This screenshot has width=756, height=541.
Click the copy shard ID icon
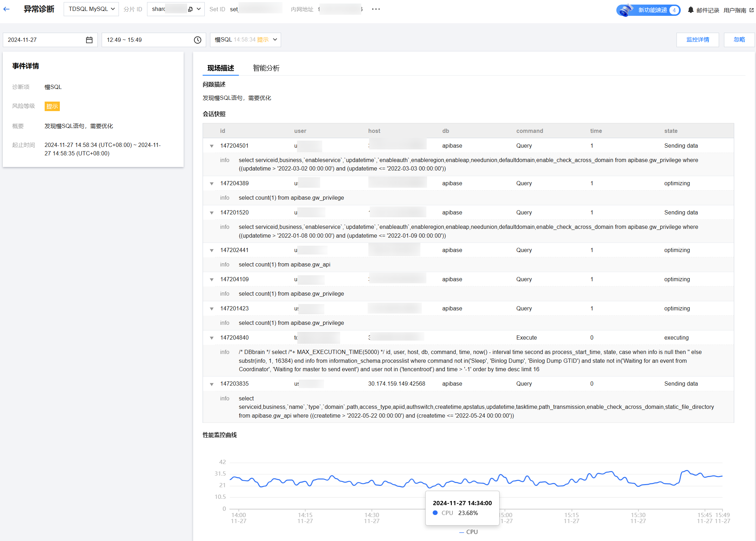(190, 9)
